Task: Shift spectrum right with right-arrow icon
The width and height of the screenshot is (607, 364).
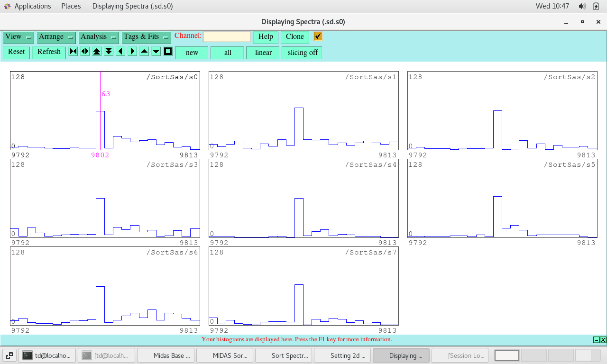Action: coord(132,52)
